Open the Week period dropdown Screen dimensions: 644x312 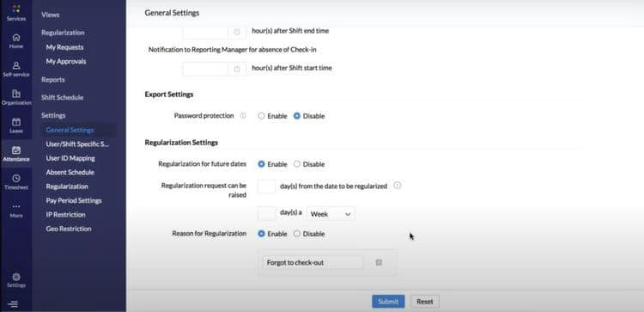[x=331, y=214]
